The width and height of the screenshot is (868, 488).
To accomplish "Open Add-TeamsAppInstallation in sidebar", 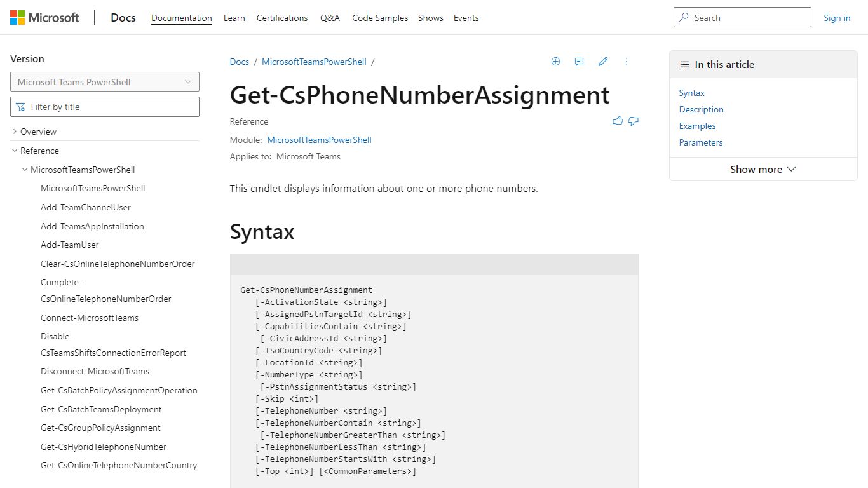I will (92, 226).
